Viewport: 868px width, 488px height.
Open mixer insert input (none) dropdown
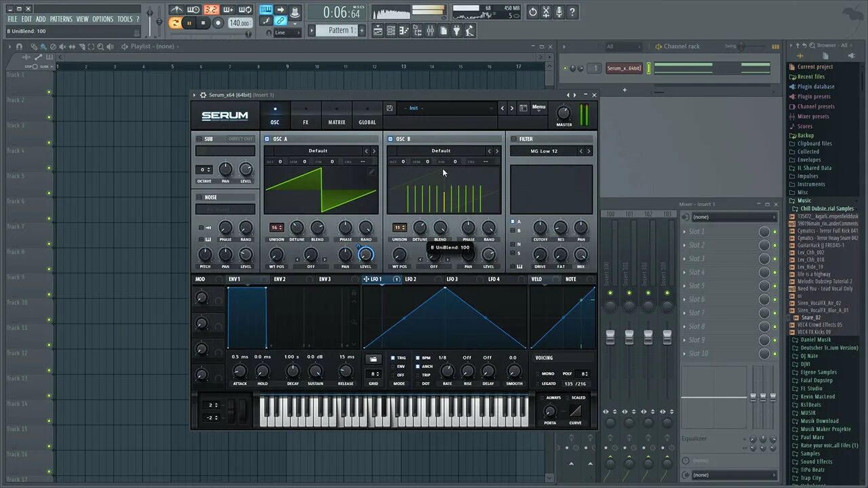[x=734, y=217]
